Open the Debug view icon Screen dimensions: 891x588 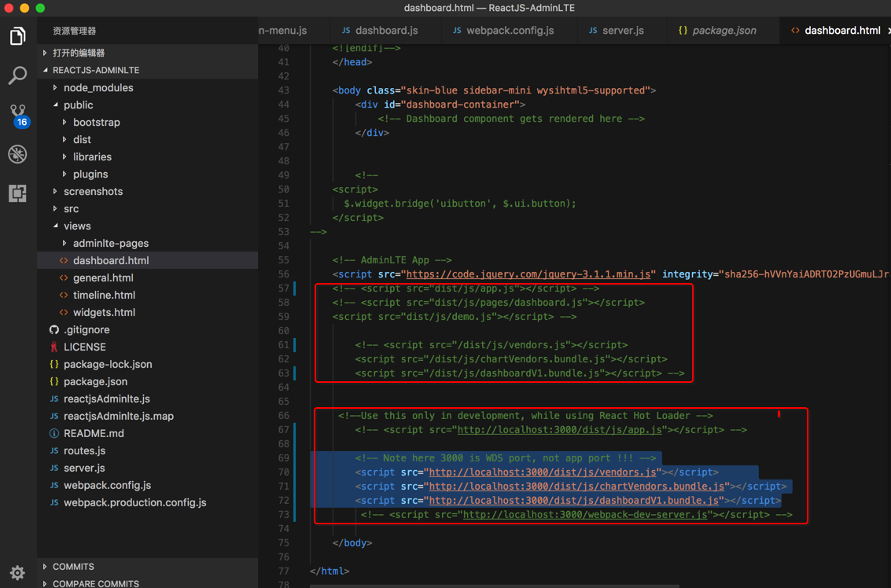(17, 154)
